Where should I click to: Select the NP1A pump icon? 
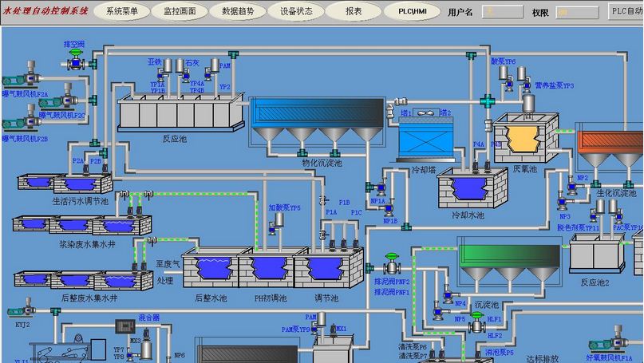click(x=380, y=188)
